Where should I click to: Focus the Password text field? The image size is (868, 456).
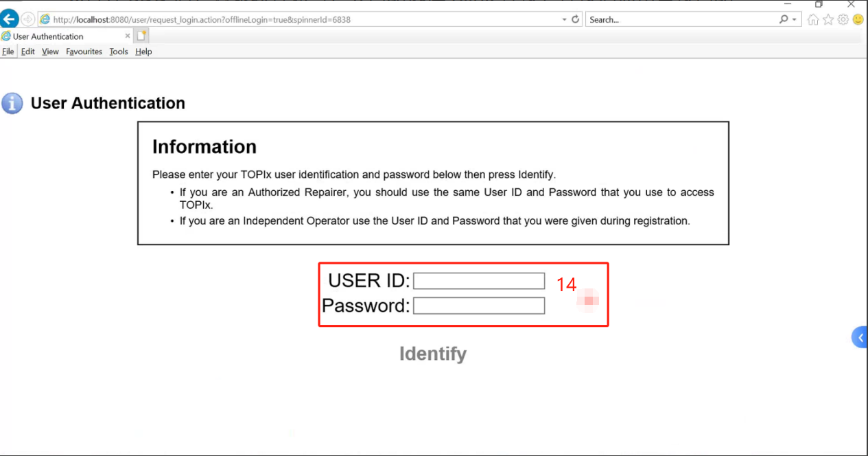[478, 306]
